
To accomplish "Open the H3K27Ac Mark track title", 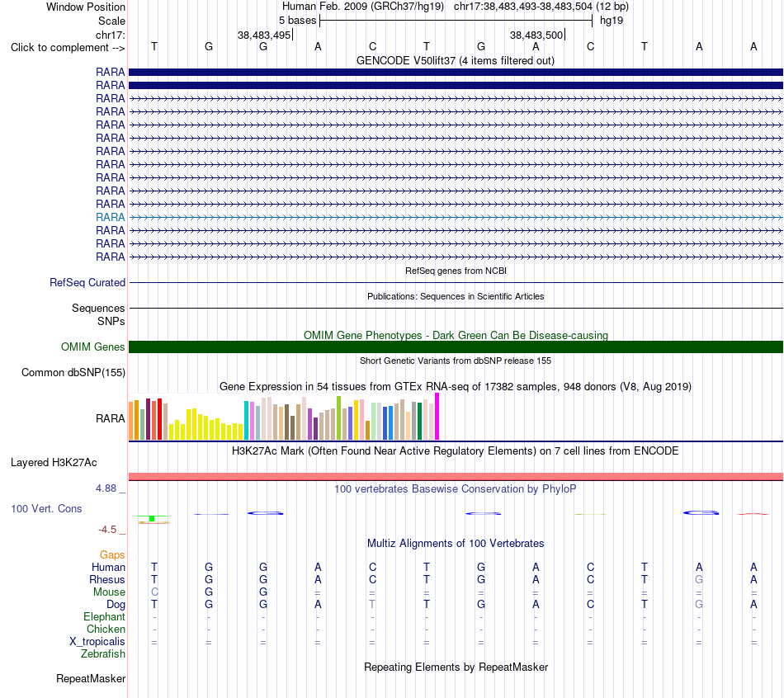I will (x=455, y=451).
